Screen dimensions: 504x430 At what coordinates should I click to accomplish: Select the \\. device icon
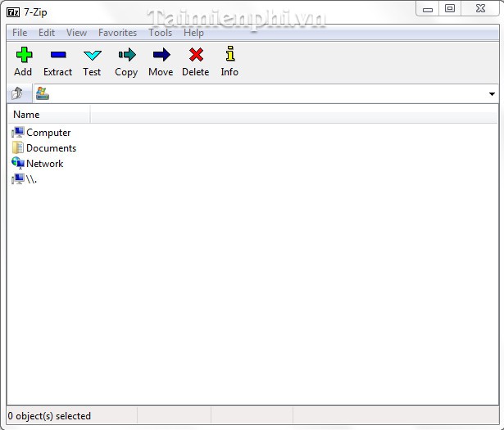tap(18, 179)
